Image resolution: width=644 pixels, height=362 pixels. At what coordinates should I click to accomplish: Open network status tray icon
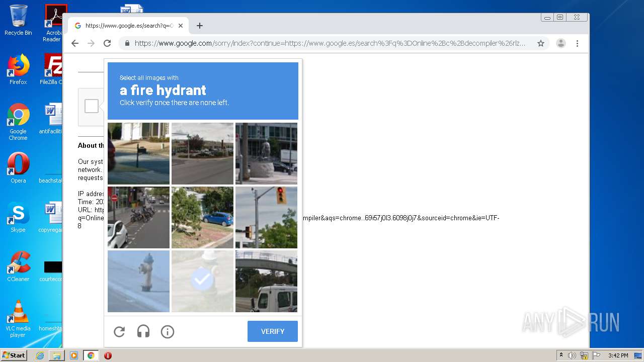tap(584, 355)
